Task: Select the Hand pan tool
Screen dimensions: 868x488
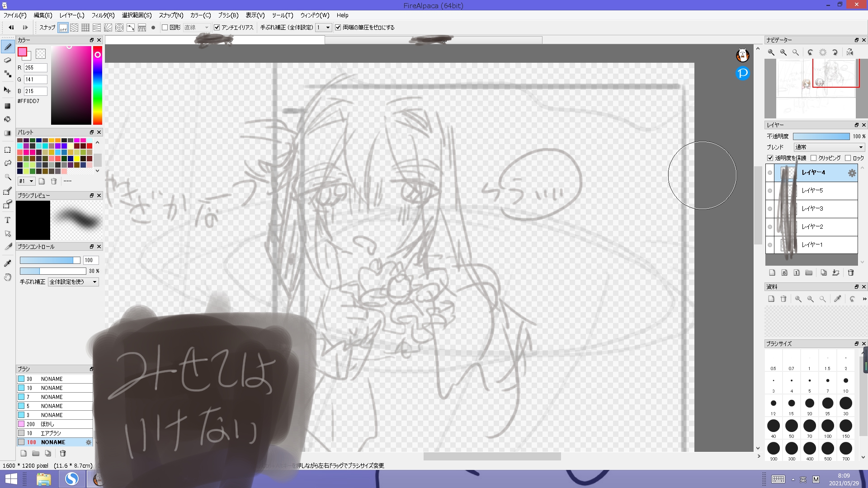Action: click(7, 277)
